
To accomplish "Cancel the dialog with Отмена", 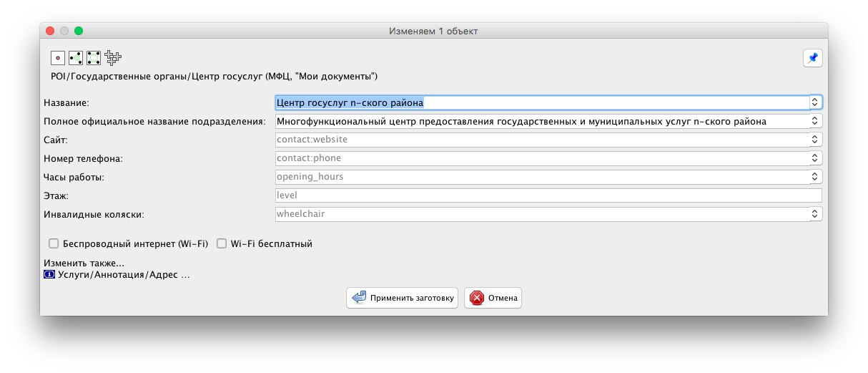I will point(493,298).
